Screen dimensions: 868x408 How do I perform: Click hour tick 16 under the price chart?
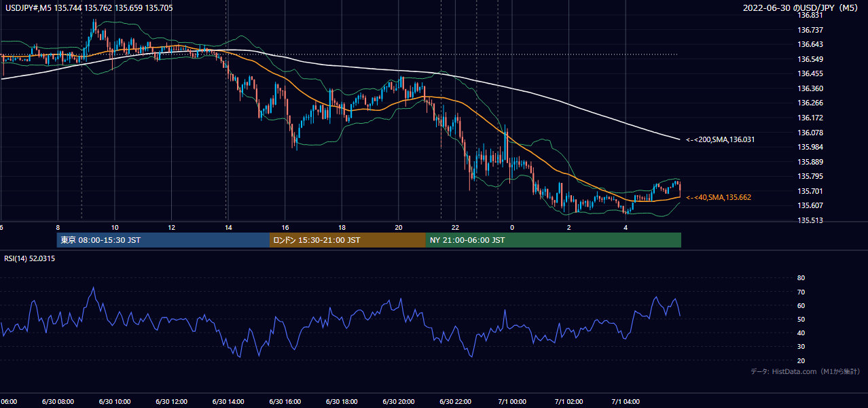point(285,227)
